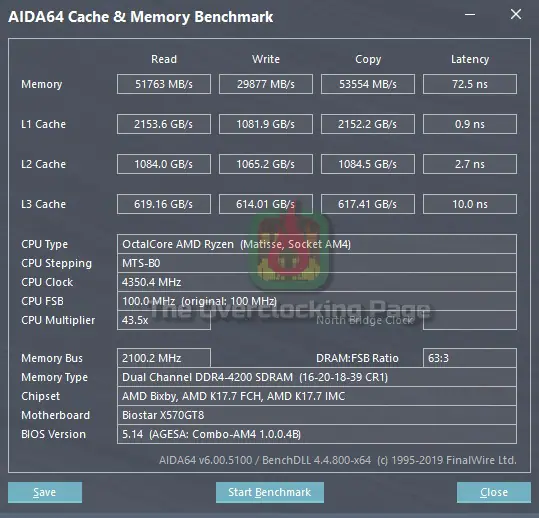Click the Latency column header
539x518 pixels.
[x=470, y=59]
